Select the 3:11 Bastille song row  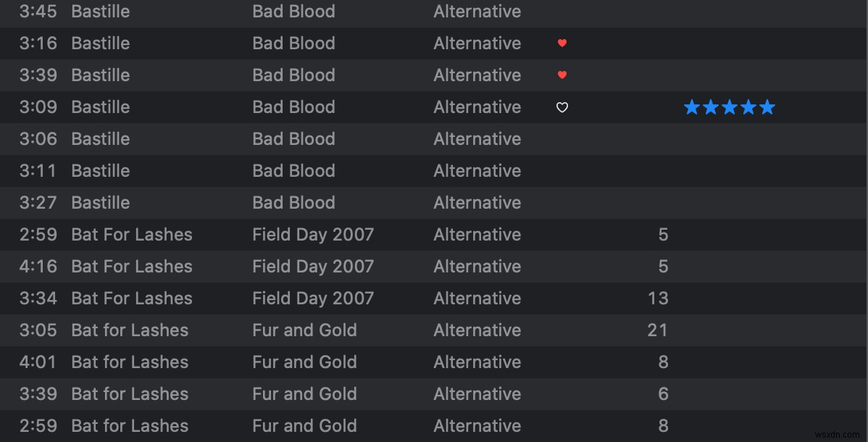[x=101, y=171]
